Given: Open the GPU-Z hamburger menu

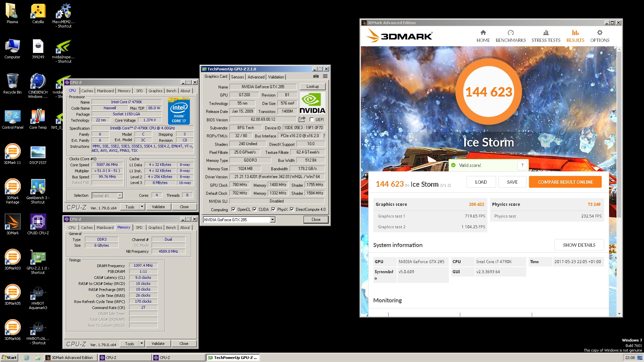Looking at the screenshot, I should click(325, 76).
